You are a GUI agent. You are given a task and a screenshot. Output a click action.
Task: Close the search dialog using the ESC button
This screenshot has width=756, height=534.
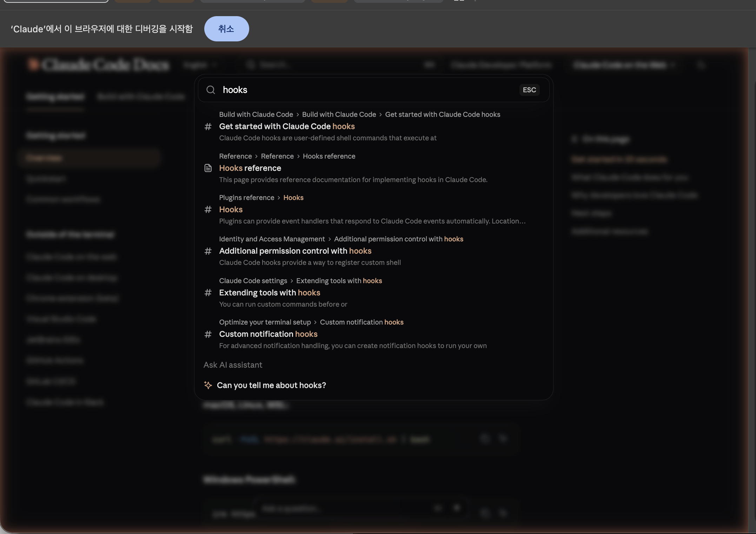[x=529, y=90]
